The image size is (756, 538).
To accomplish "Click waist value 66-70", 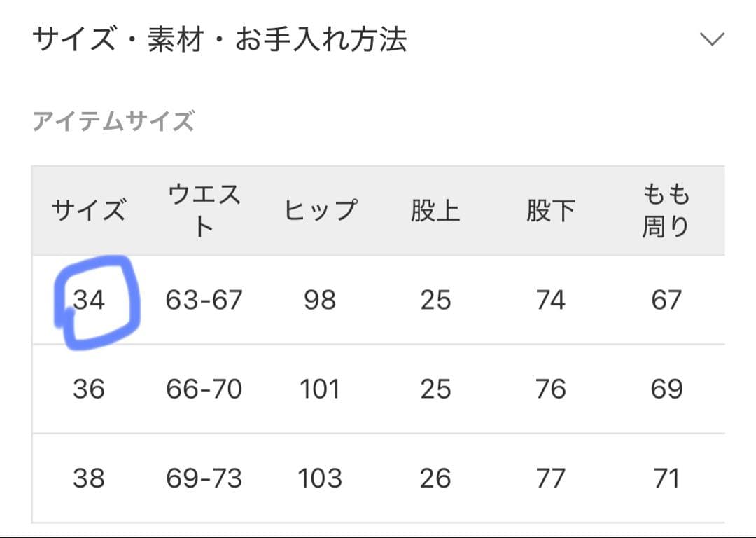I will coord(204,389).
